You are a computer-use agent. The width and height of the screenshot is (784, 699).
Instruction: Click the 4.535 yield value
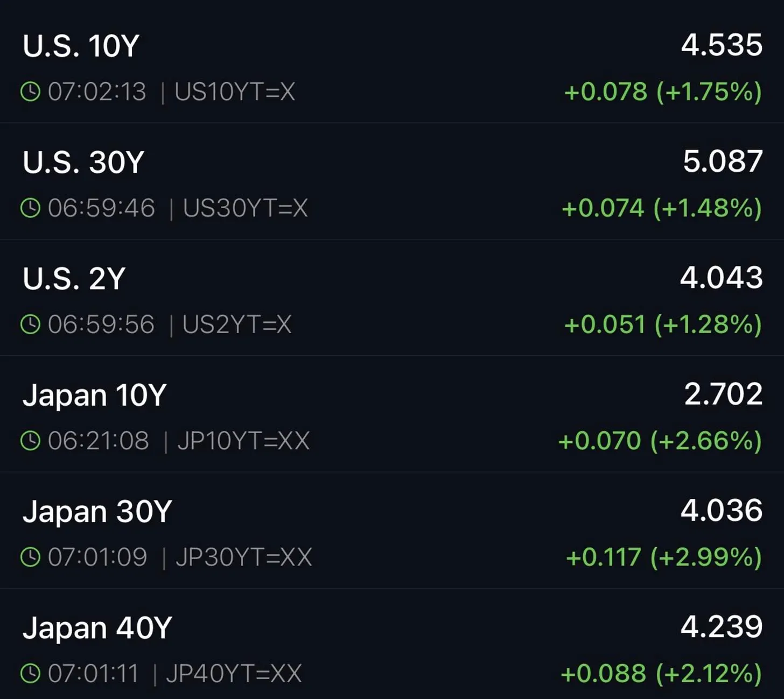coord(722,45)
